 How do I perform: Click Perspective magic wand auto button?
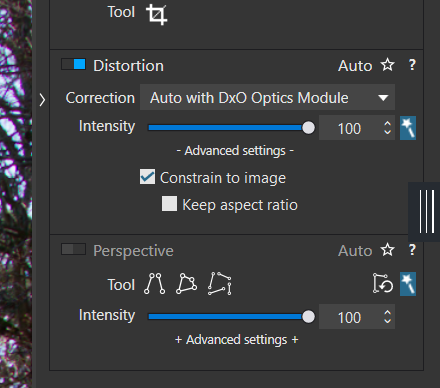click(408, 284)
